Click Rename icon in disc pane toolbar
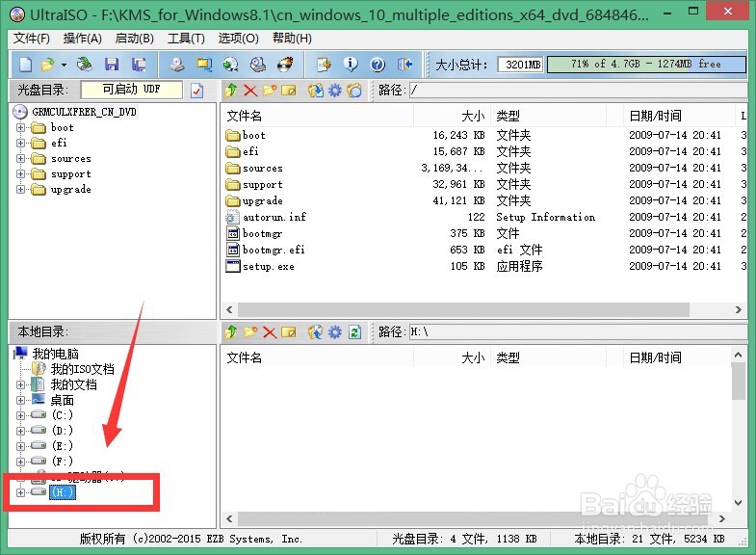Screen dimensions: 756x555 tap(288, 91)
